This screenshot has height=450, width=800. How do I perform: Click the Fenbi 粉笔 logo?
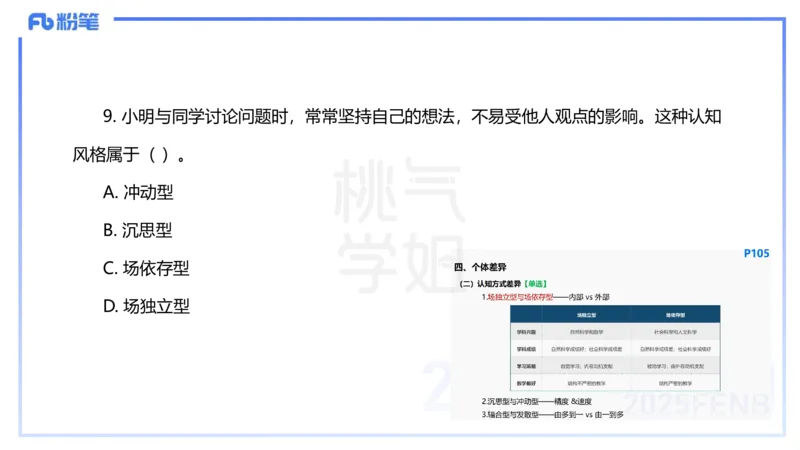63,22
